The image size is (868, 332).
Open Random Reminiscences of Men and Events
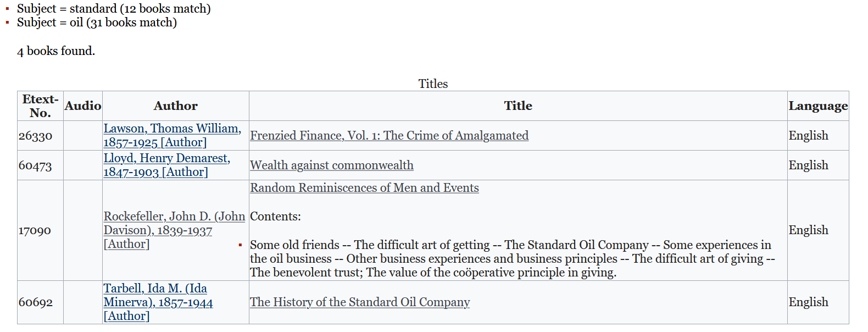pos(364,187)
